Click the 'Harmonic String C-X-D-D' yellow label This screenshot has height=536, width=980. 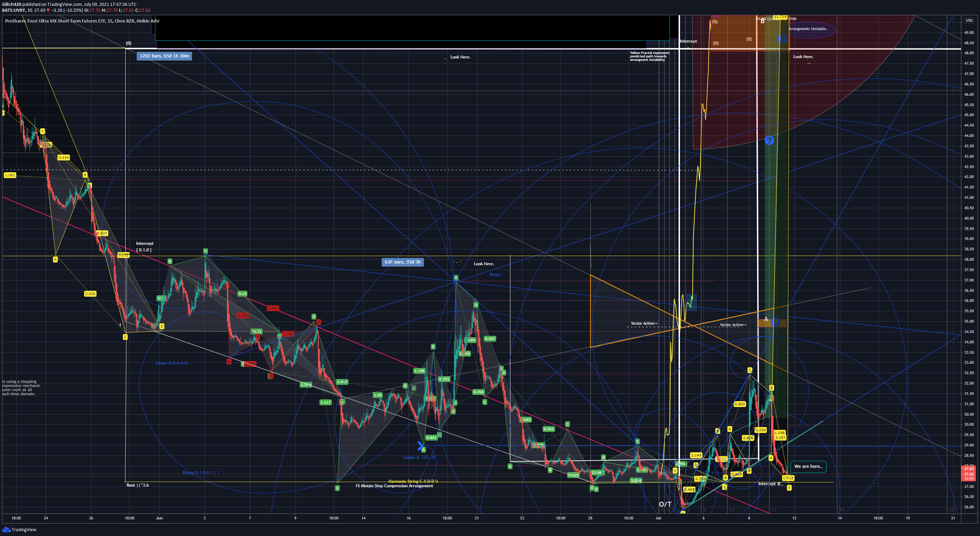(413, 481)
